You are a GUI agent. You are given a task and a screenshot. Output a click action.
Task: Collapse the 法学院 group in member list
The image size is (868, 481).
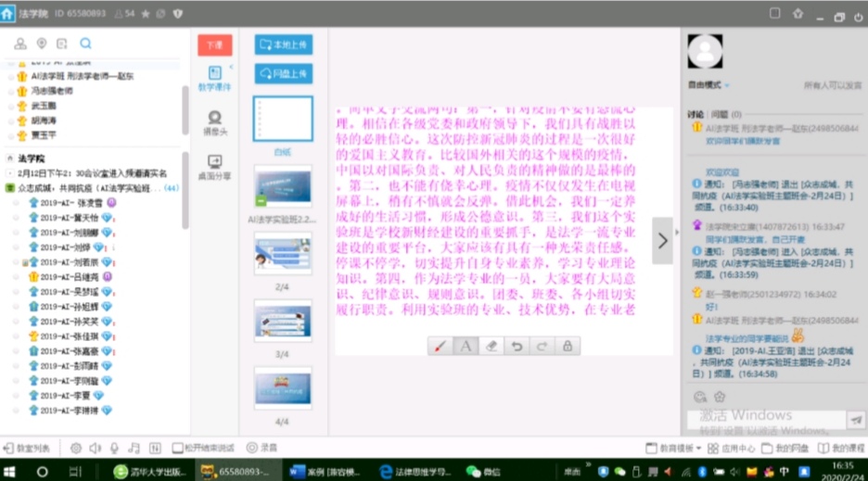click(10, 158)
